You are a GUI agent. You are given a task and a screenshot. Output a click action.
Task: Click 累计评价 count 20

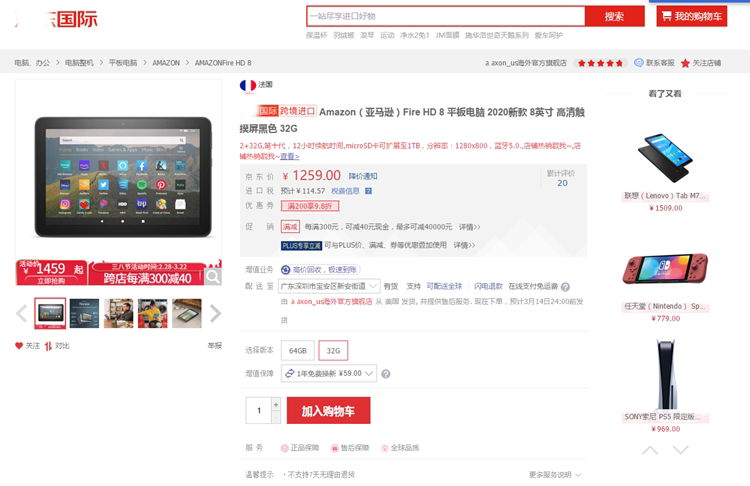click(x=562, y=183)
